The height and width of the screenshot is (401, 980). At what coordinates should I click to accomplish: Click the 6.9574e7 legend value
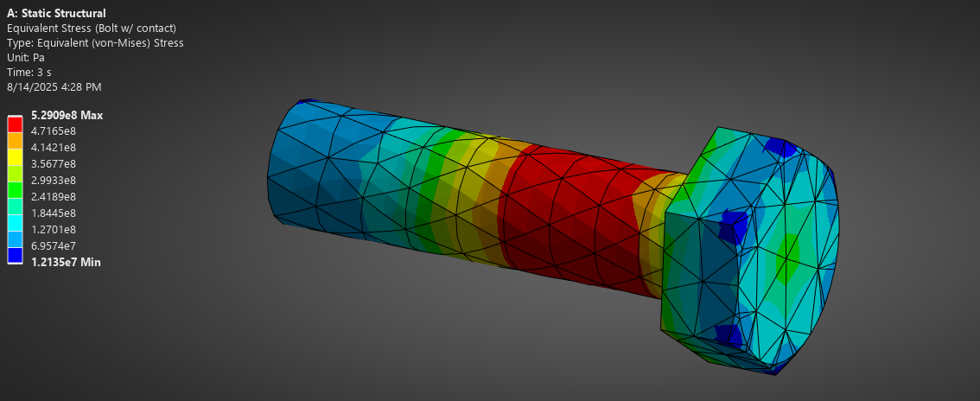coord(53,245)
